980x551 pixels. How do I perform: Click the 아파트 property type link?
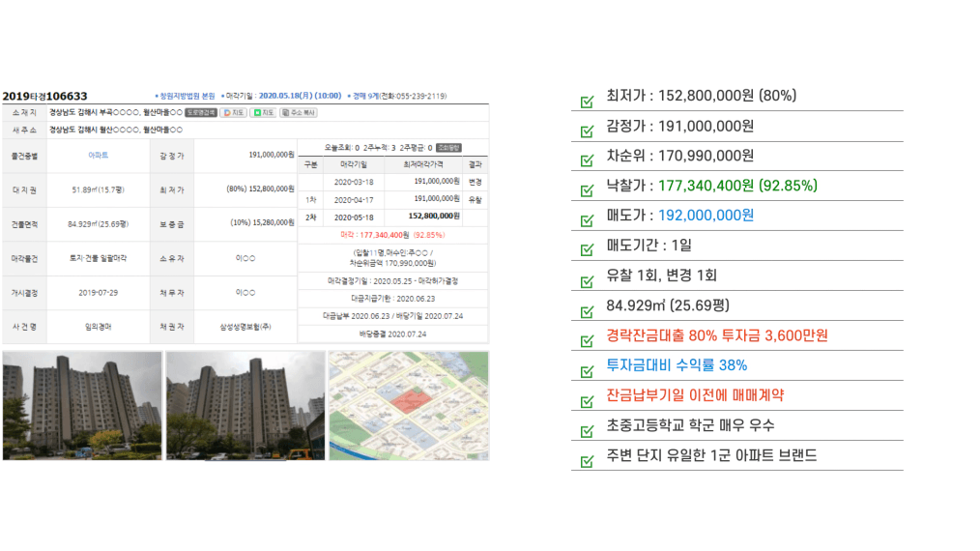99,154
